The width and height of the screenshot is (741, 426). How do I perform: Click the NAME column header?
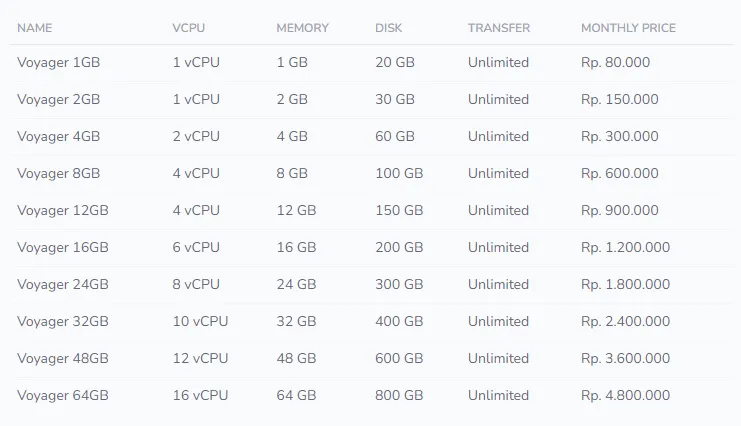35,28
